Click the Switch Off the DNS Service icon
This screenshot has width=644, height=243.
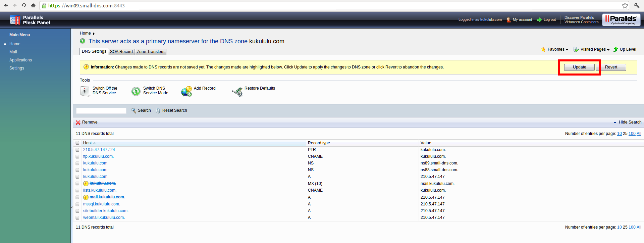[85, 91]
